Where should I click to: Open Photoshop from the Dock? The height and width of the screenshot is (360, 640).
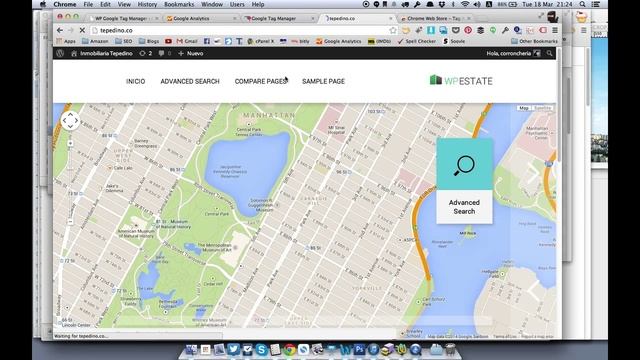click(x=359, y=349)
